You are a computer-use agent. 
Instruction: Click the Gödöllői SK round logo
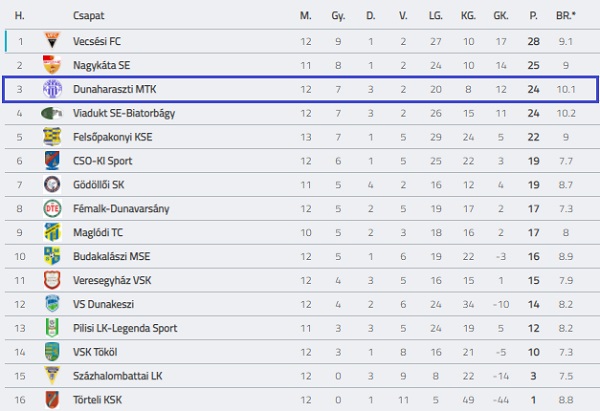[52, 185]
